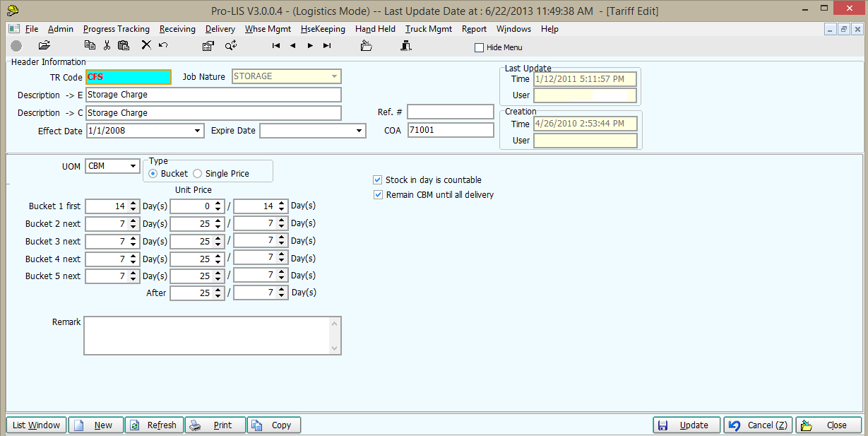Viewport: 868px width, 436px height.
Task: Click the New button
Action: tap(95, 425)
